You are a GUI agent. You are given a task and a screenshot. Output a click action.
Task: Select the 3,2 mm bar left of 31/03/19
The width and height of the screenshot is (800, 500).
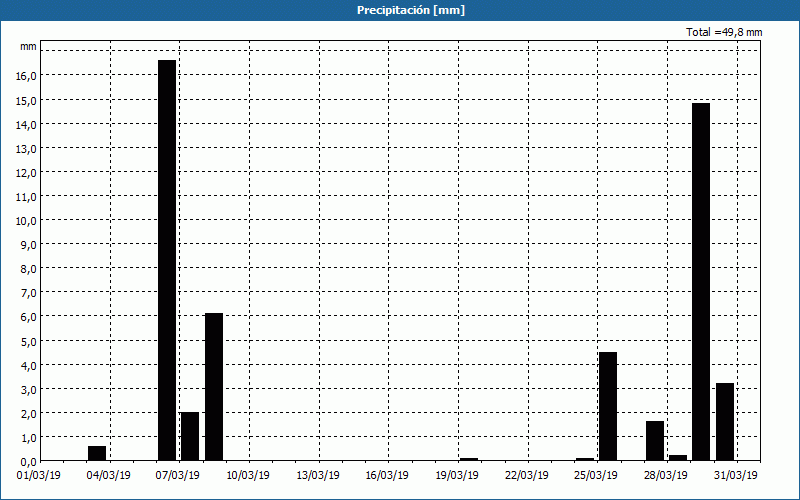(x=725, y=422)
